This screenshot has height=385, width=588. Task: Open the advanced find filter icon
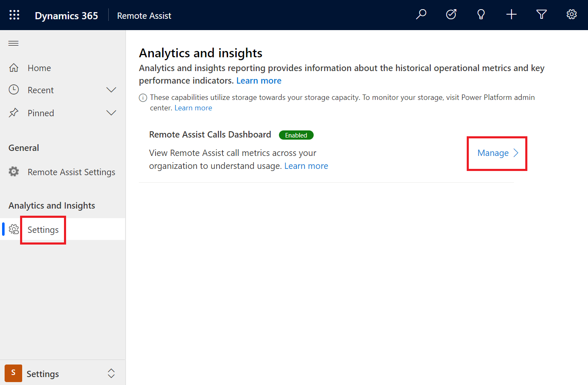(x=542, y=15)
